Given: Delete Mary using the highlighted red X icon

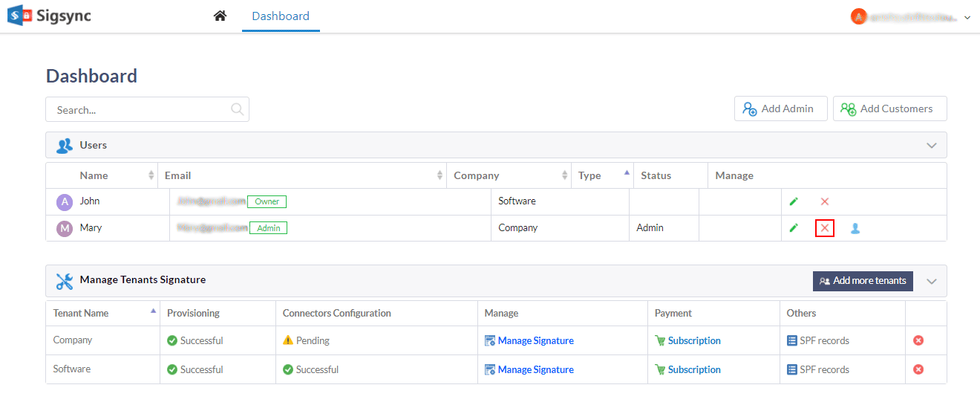Looking at the screenshot, I should 824,228.
